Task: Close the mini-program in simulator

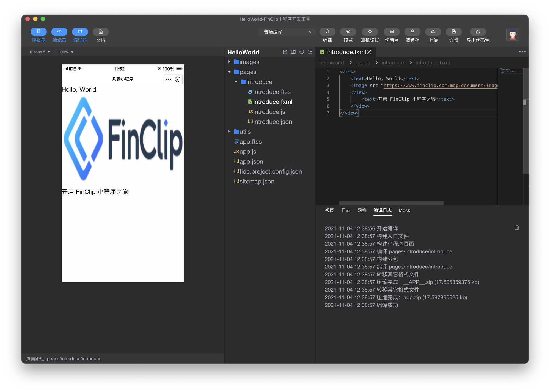Action: pos(178,80)
